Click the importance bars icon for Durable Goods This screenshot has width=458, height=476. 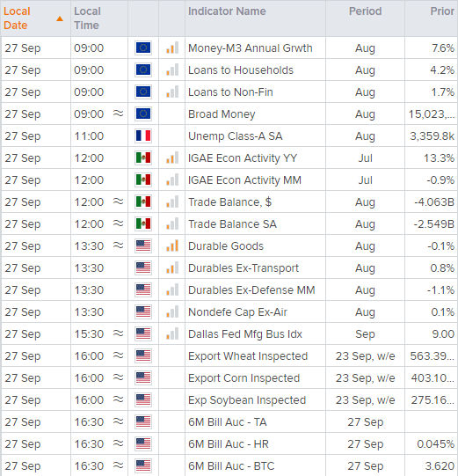click(172, 245)
